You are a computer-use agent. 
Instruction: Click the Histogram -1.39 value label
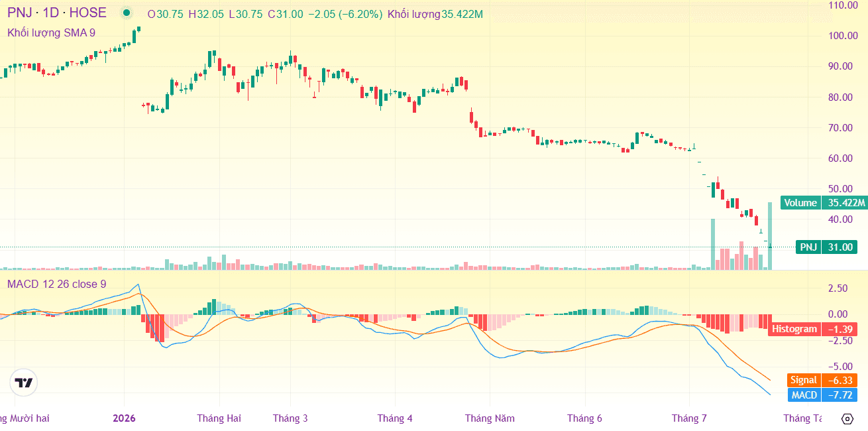point(812,329)
